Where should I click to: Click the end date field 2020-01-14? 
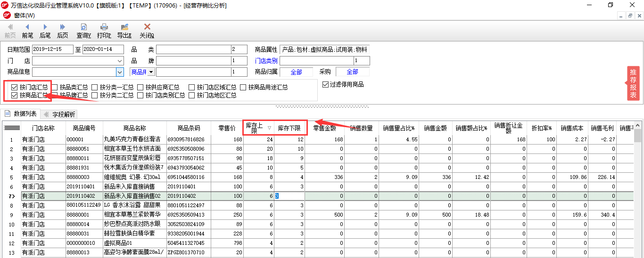(x=103, y=49)
